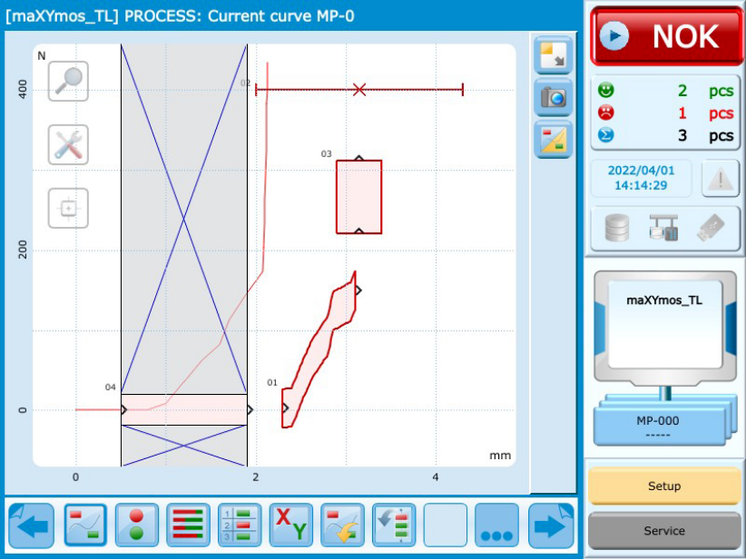Click the red sad face NOK count
746x560 pixels.
tap(606, 113)
